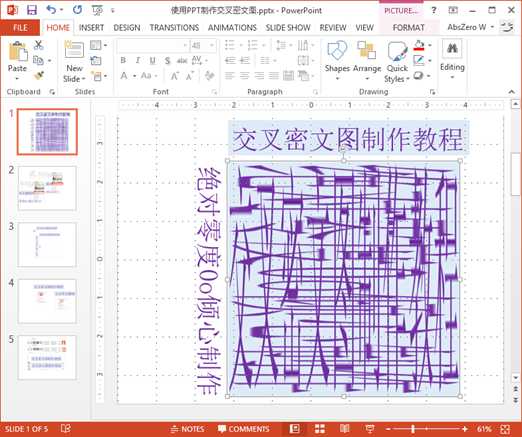522x437 pixels.
Task: Click the Redo/Repeat icon
Action: point(78,10)
